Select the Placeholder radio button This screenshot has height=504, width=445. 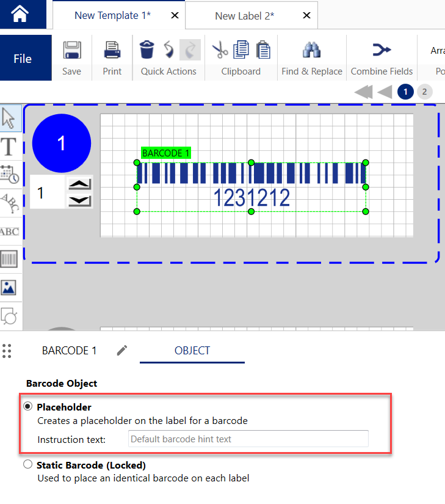[x=28, y=406]
